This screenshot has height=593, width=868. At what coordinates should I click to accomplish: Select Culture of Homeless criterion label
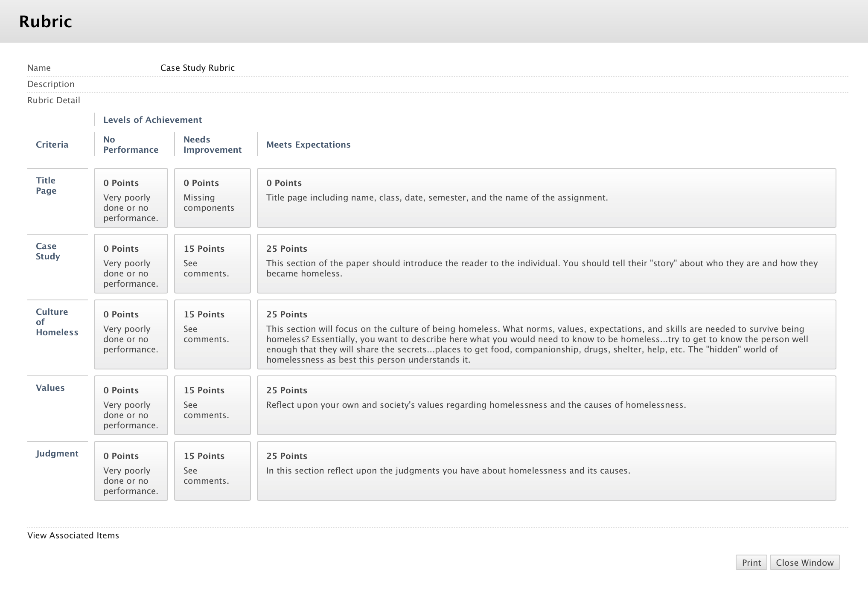point(57,322)
